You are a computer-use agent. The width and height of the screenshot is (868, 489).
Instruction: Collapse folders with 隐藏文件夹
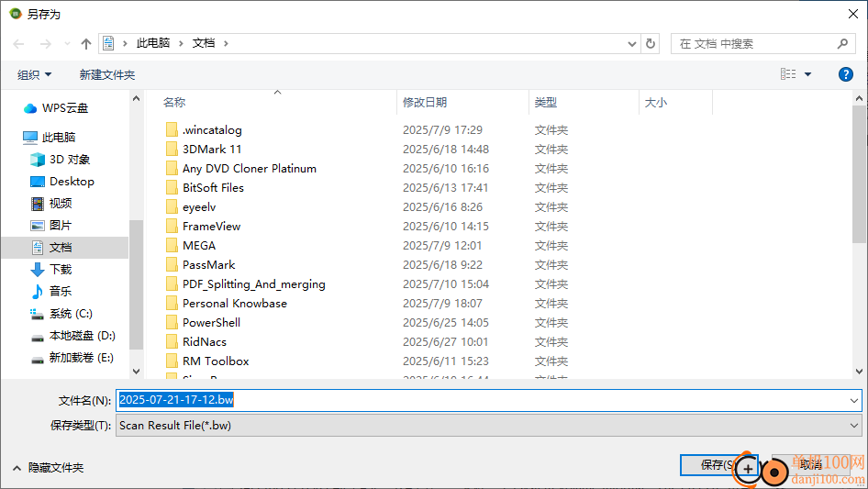(x=48, y=468)
